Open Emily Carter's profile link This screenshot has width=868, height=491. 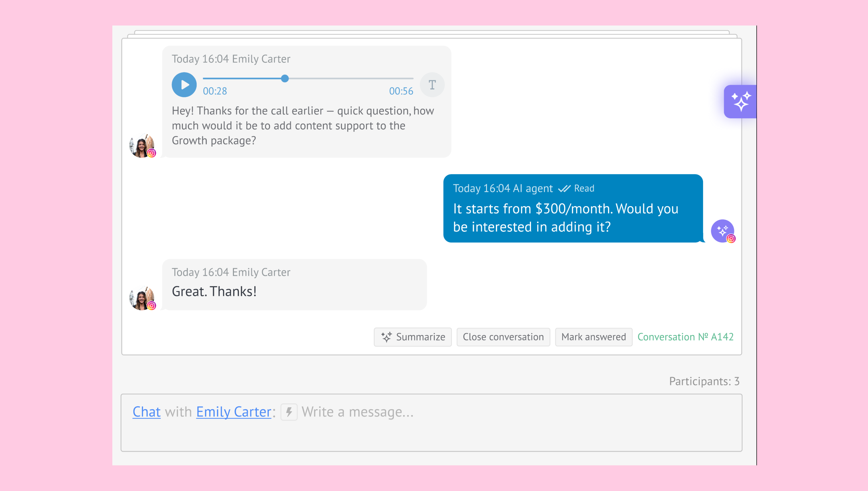(x=234, y=412)
